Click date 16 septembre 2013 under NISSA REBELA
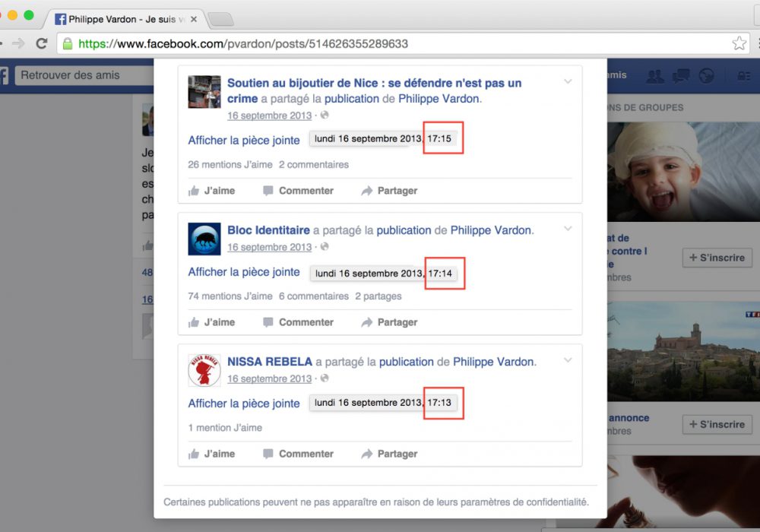This screenshot has width=760, height=532. click(x=270, y=378)
